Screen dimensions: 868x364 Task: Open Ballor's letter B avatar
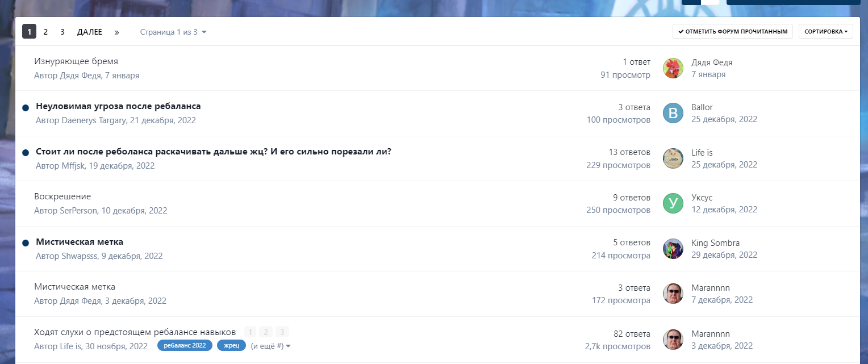(x=673, y=113)
